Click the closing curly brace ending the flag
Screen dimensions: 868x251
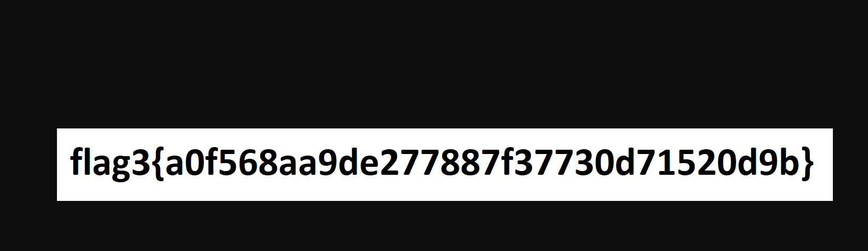coord(807,165)
